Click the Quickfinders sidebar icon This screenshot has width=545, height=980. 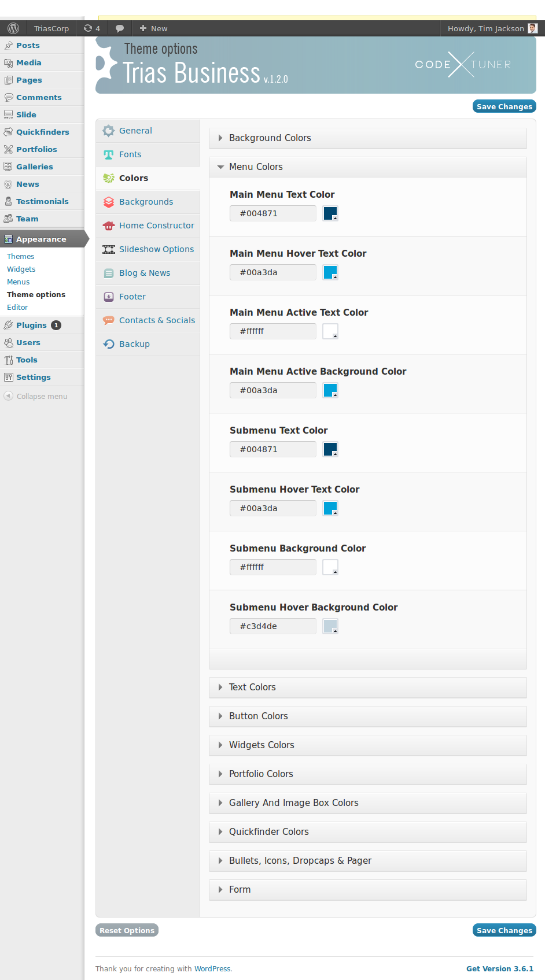9,132
